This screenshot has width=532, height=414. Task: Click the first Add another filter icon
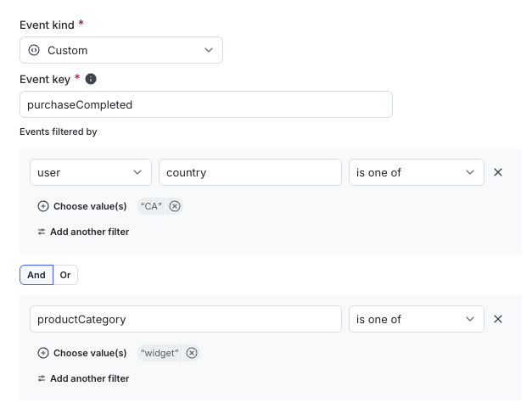[x=42, y=232]
